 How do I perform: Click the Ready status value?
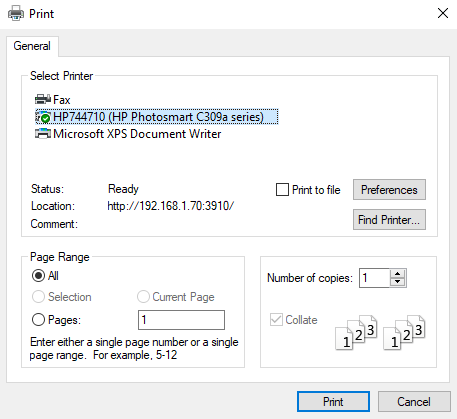tap(123, 189)
